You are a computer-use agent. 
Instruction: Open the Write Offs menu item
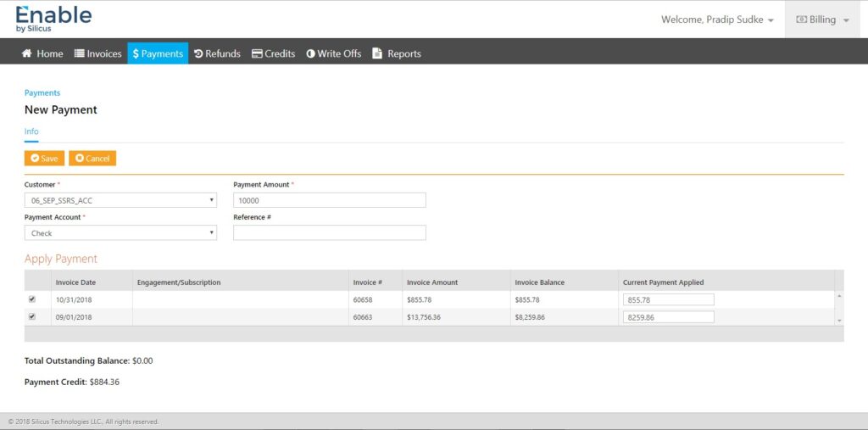point(334,53)
